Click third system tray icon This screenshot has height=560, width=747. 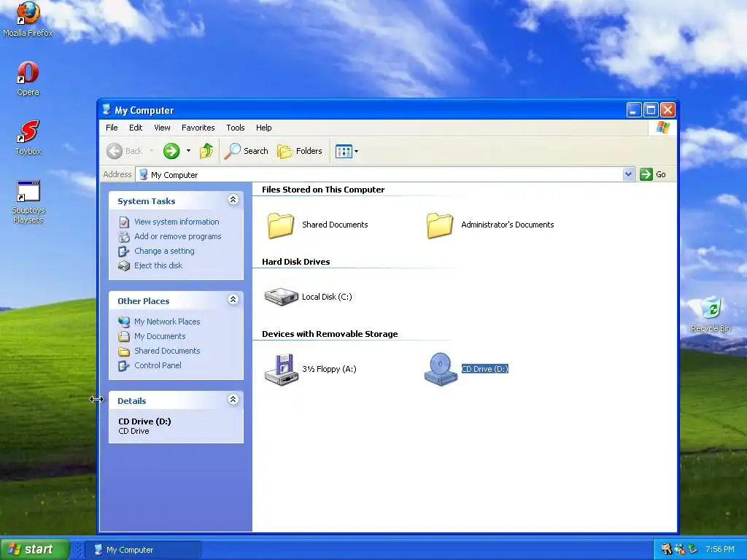693,550
